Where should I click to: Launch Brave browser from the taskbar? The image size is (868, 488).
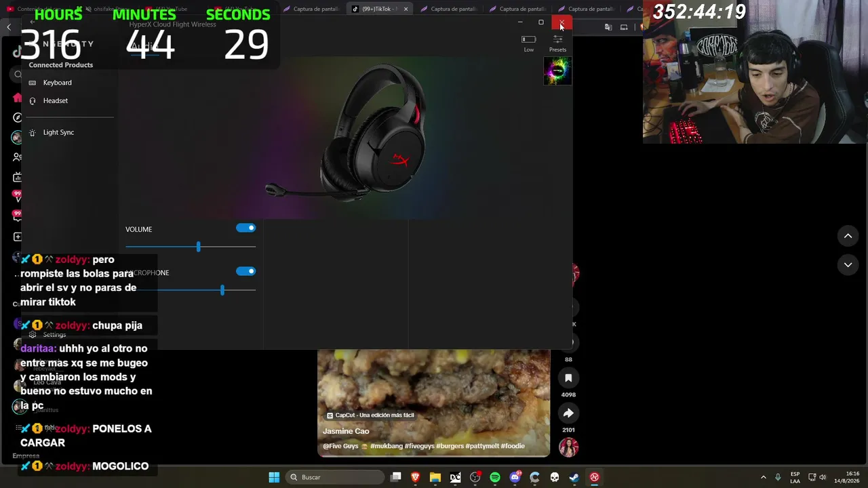tap(416, 477)
